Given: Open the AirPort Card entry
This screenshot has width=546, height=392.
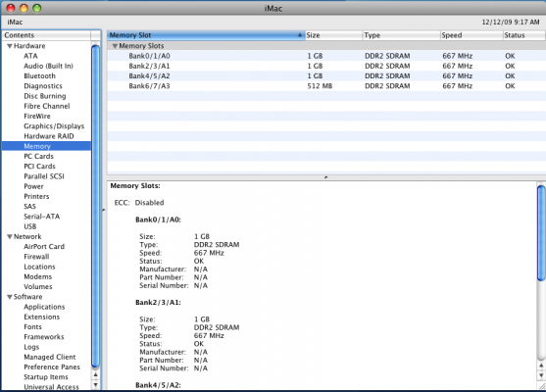Looking at the screenshot, I should 44,247.
